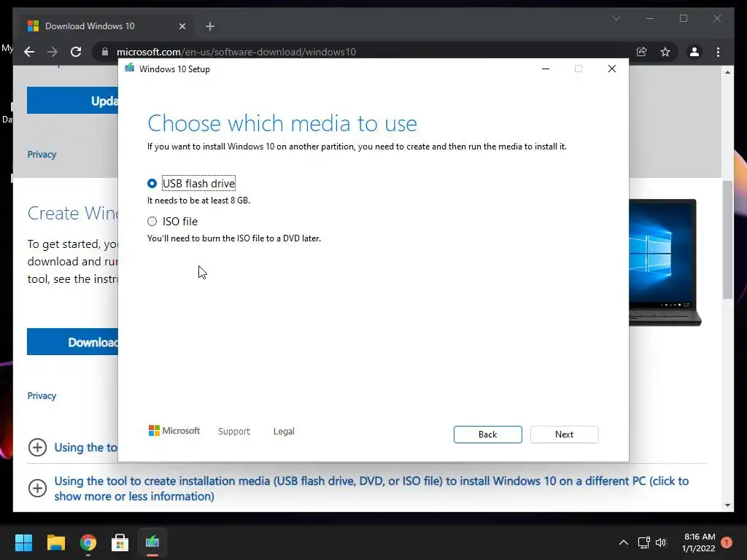Click the Microsoft logo in Setup footer
The width and height of the screenshot is (747, 560).
(x=174, y=431)
